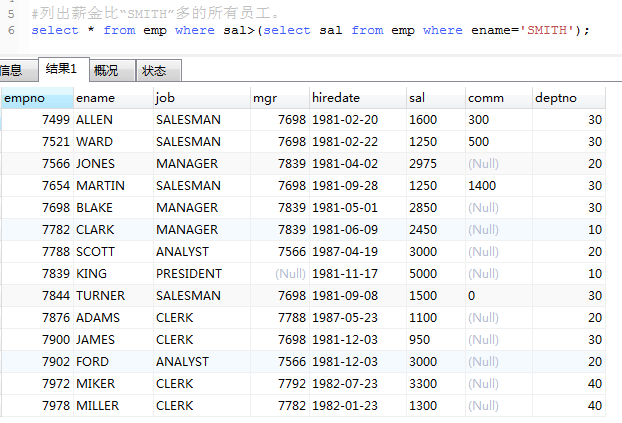Click sal value 950

point(436,340)
